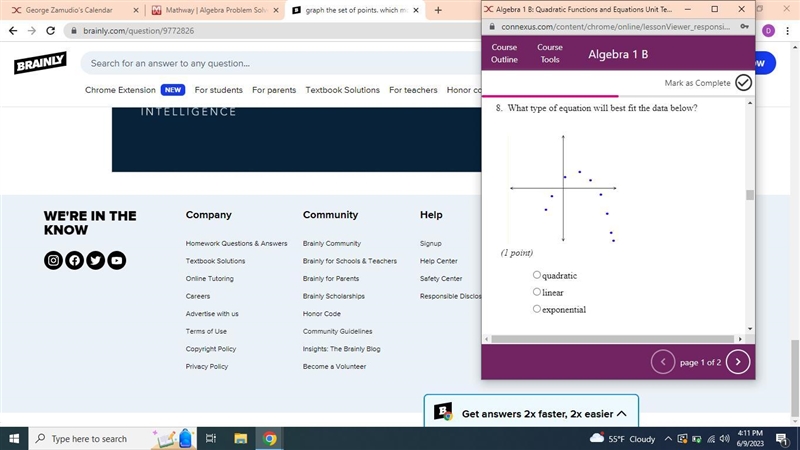Select the exponential answer option
This screenshot has width=800, height=450.
point(537,309)
